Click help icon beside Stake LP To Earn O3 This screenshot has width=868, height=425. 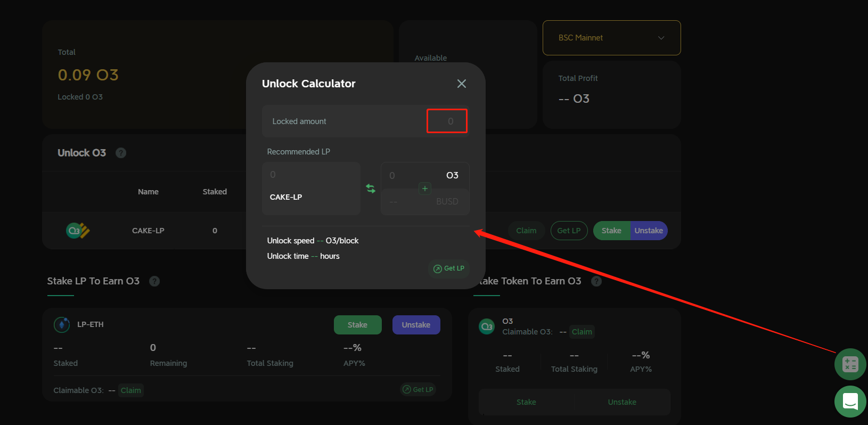pos(154,281)
